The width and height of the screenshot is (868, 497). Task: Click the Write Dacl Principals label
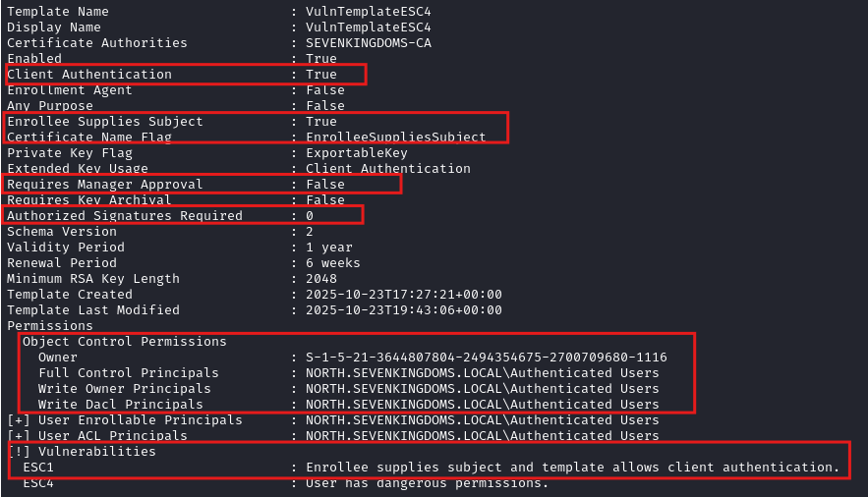tap(121, 404)
